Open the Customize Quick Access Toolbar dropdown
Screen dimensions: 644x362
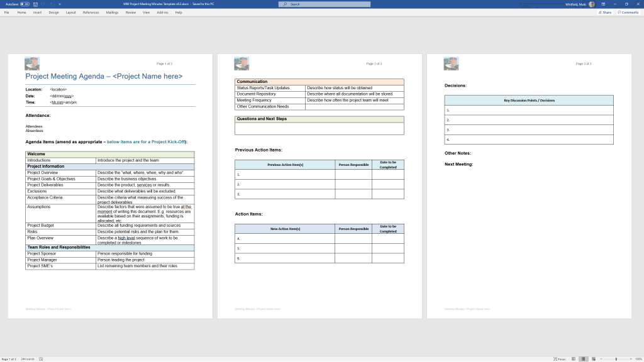(60, 4)
